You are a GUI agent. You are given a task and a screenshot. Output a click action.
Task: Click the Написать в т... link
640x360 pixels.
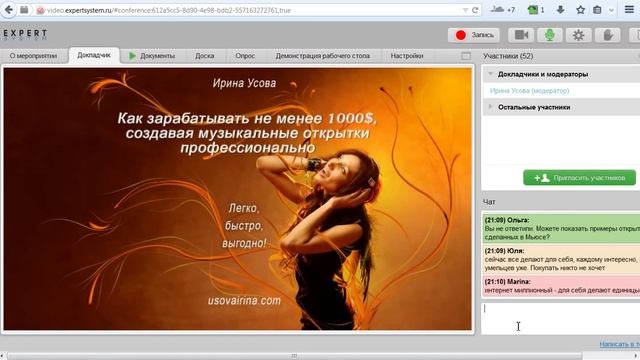point(620,344)
